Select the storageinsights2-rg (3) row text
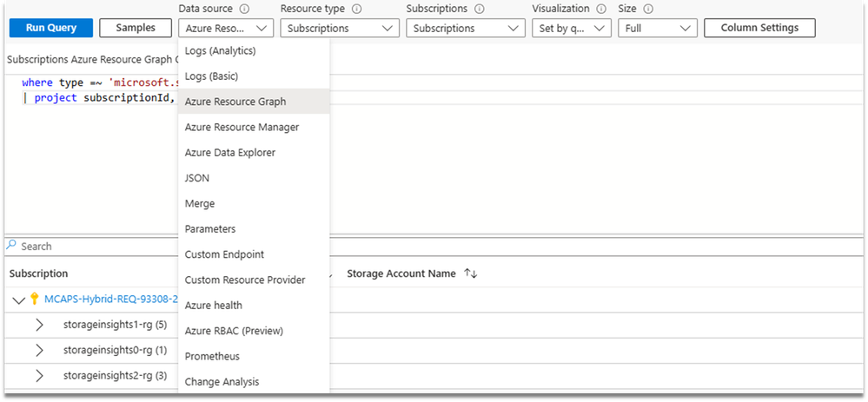 tap(116, 376)
